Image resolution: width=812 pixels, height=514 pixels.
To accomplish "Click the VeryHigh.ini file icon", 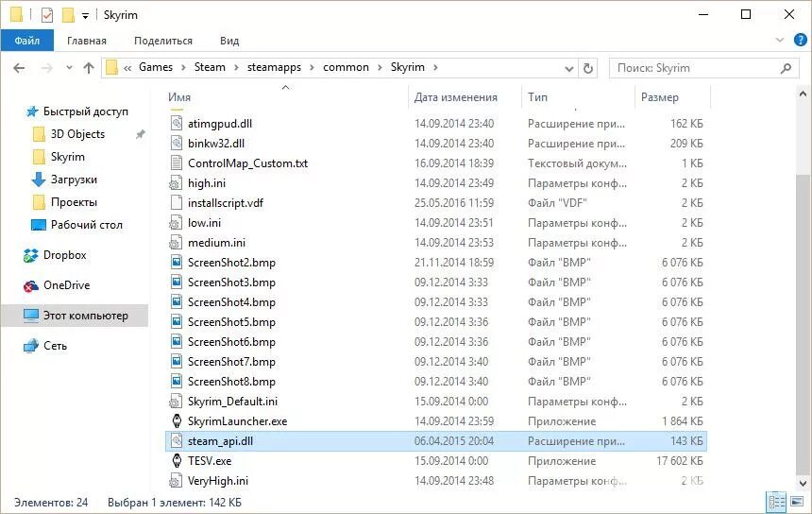I will 176,480.
